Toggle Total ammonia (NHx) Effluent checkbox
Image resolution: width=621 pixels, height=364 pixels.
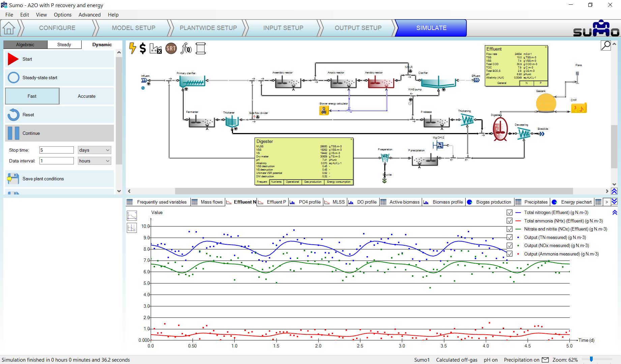509,221
